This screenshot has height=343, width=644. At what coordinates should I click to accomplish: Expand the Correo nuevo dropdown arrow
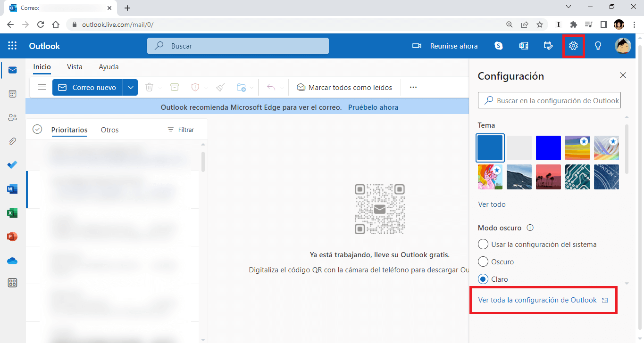[x=131, y=87]
